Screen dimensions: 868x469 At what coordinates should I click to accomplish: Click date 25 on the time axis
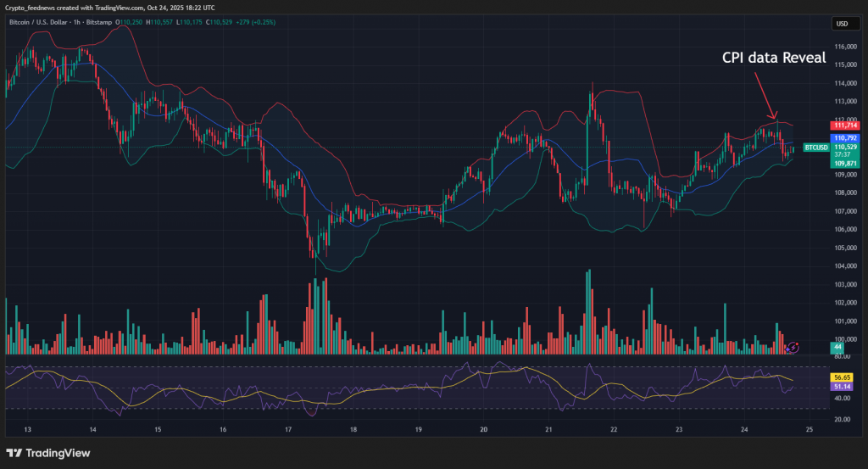[x=810, y=429]
